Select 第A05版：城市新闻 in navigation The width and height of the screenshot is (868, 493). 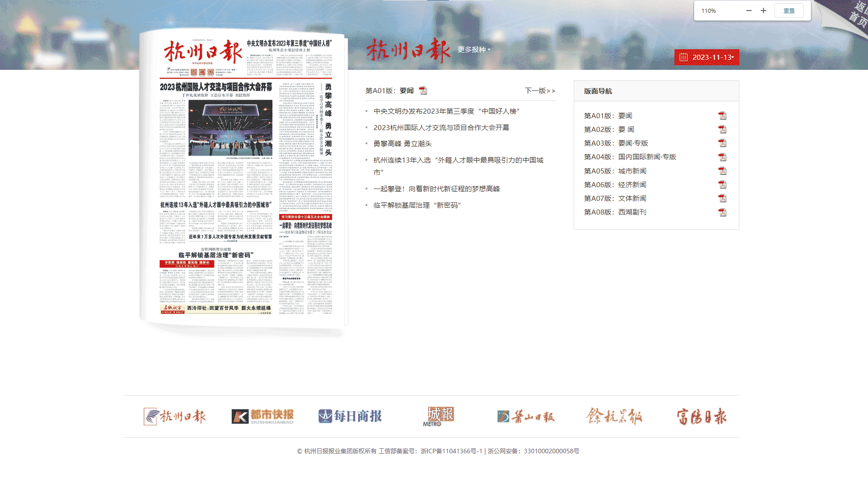[x=615, y=171]
